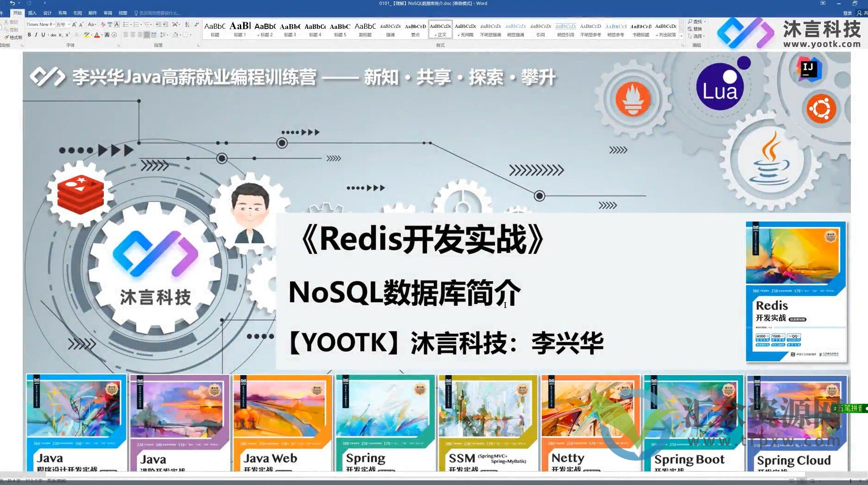Open the 插入 (Insert) ribbon tab
The height and width of the screenshot is (485, 868).
(x=32, y=13)
